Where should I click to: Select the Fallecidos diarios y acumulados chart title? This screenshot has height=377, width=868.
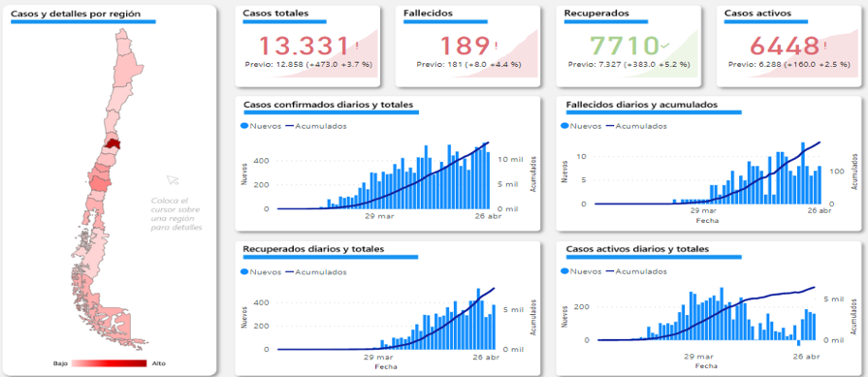coord(642,104)
